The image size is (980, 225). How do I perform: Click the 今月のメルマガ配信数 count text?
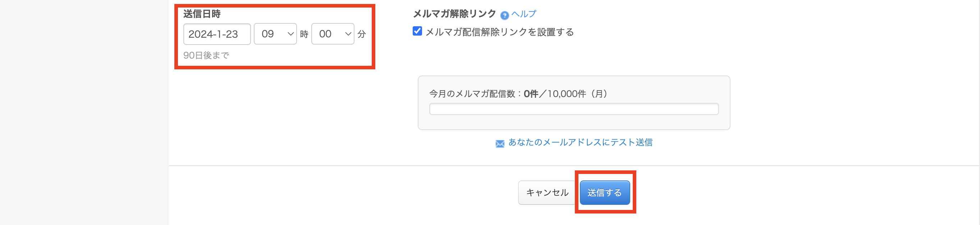pos(518,94)
